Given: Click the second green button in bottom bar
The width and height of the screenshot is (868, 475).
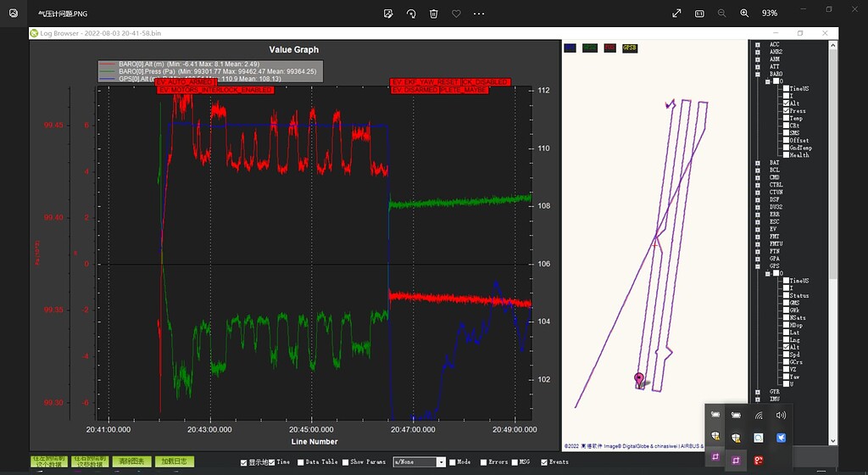Looking at the screenshot, I should pyautogui.click(x=90, y=461).
